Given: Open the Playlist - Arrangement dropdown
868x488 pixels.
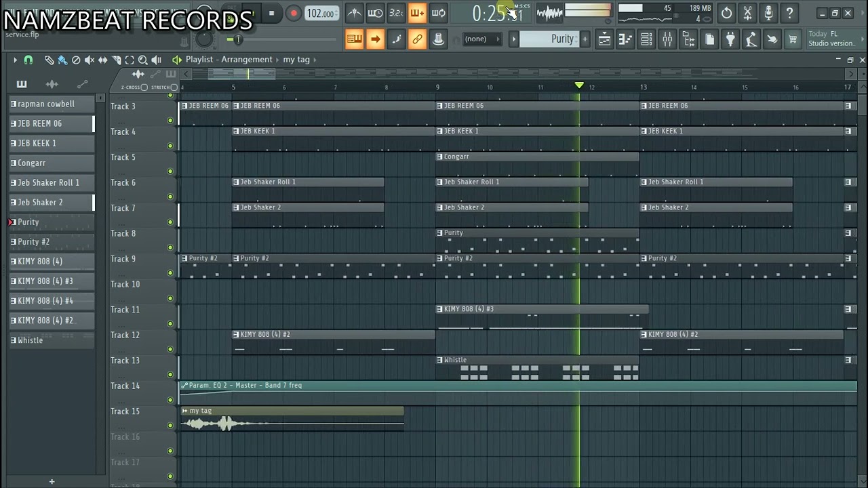Looking at the screenshot, I should point(229,60).
